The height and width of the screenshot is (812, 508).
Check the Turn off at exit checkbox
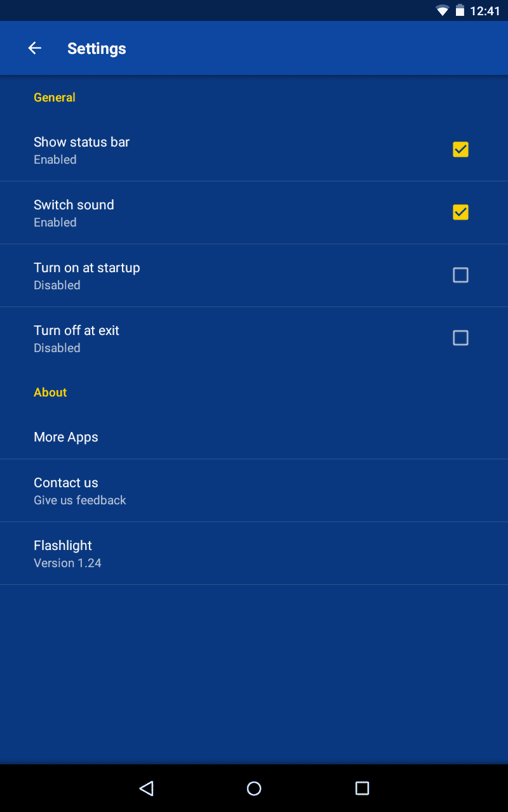[460, 338]
